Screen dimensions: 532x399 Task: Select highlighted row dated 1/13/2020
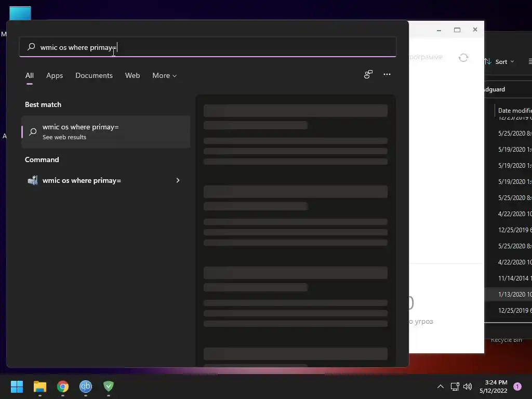(508, 295)
